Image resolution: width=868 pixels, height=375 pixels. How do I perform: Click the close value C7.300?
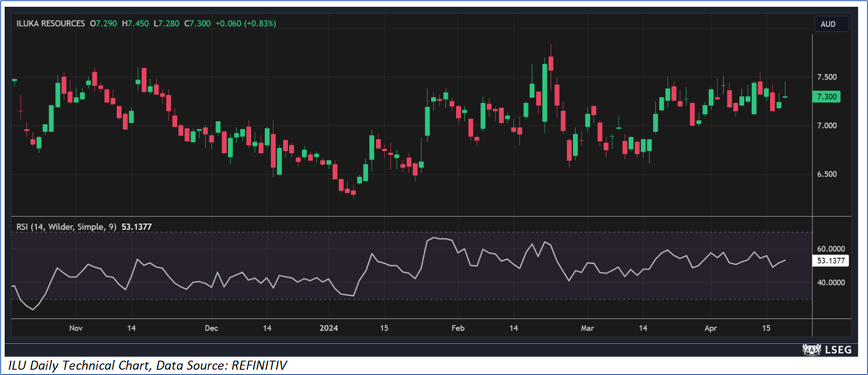pyautogui.click(x=197, y=24)
